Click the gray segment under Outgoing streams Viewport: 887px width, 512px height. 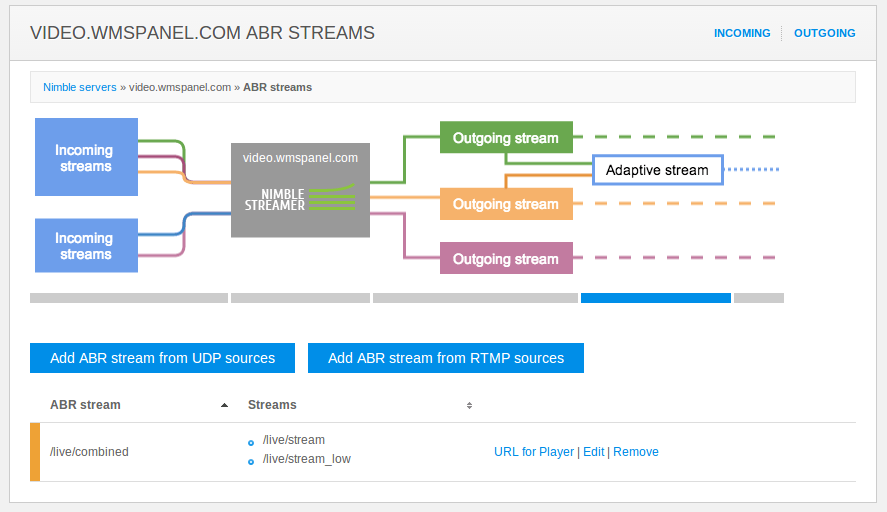[475, 298]
